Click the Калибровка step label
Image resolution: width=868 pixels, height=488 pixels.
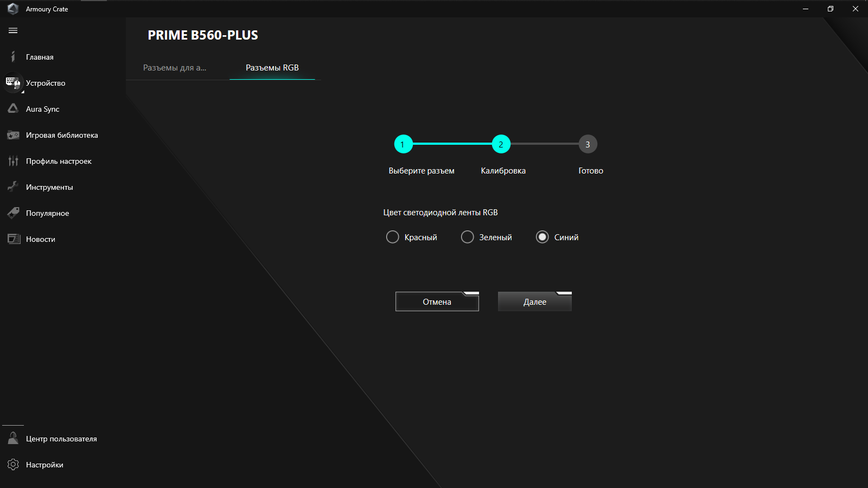pyautogui.click(x=503, y=171)
